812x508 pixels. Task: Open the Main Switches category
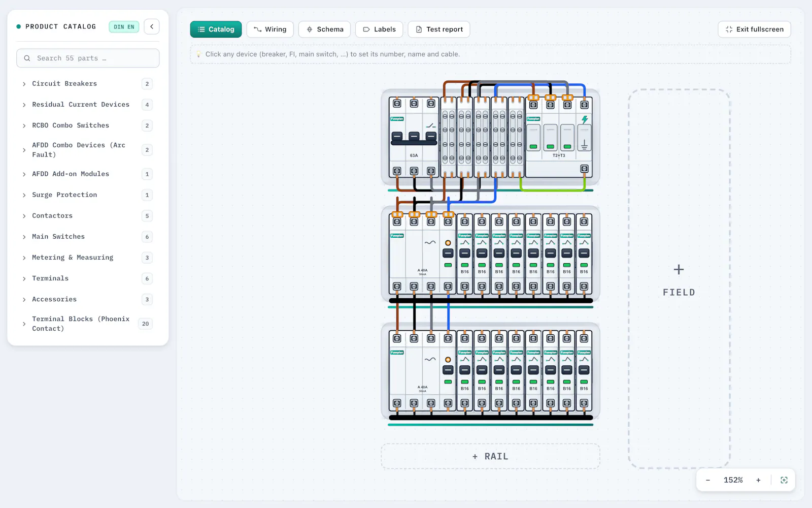(x=88, y=237)
